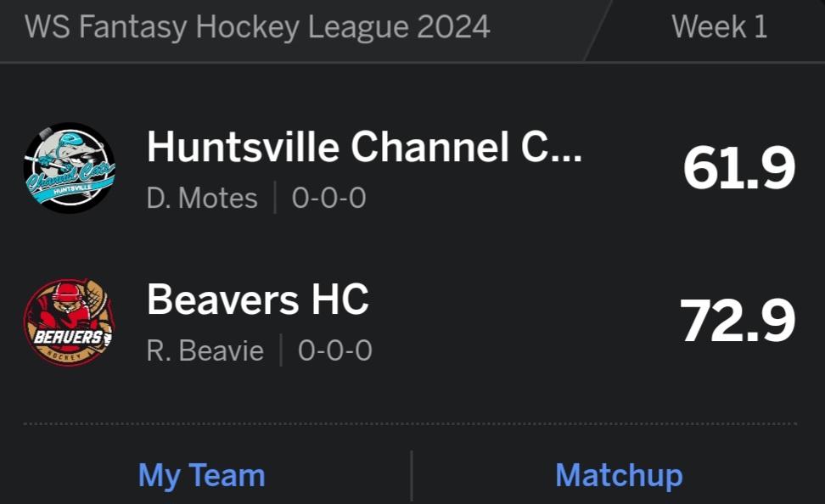This screenshot has width=825, height=504.
Task: Open the My Team link
Action: (x=201, y=475)
